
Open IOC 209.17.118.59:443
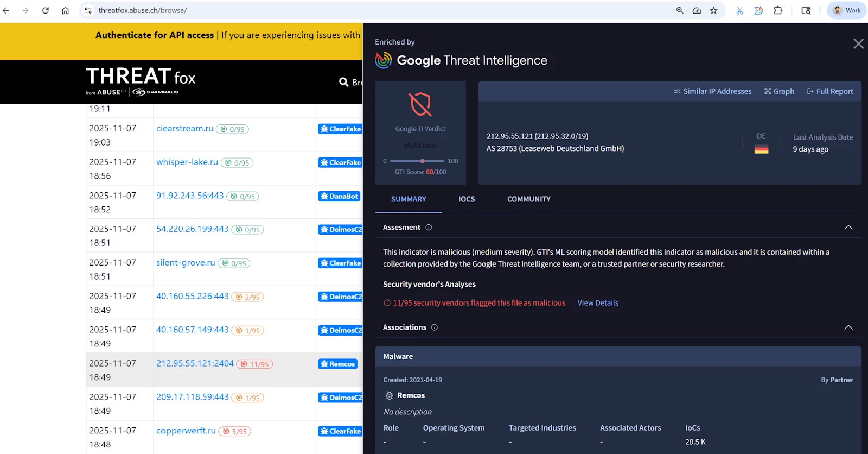193,397
